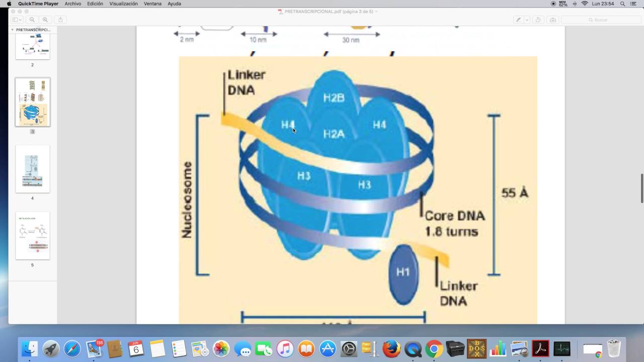Select the highlight pen tool
This screenshot has width=644, height=362.
(518, 20)
